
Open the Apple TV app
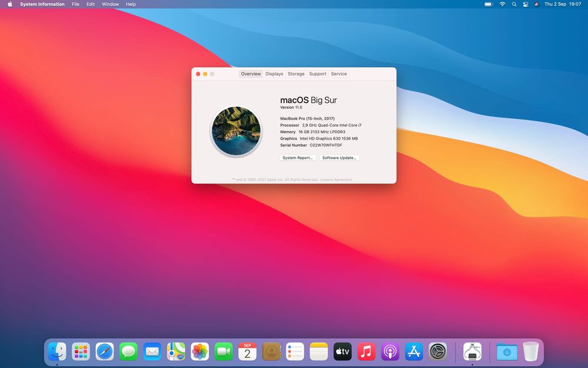[343, 352]
